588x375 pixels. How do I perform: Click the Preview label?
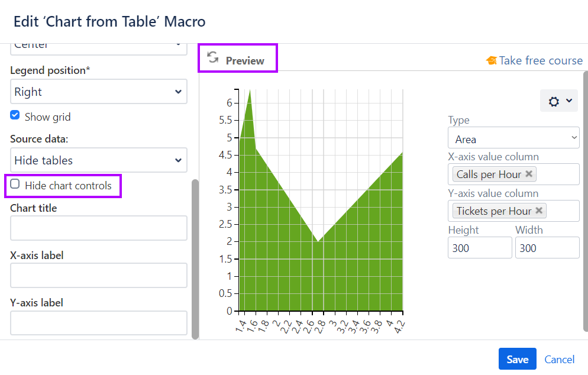click(x=245, y=60)
